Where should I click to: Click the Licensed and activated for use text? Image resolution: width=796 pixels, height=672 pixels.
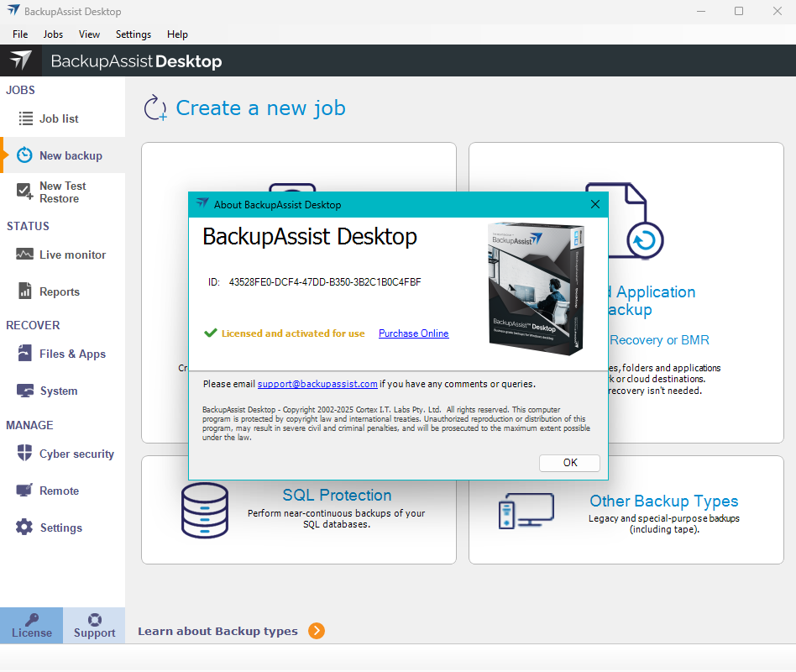pyautogui.click(x=293, y=333)
